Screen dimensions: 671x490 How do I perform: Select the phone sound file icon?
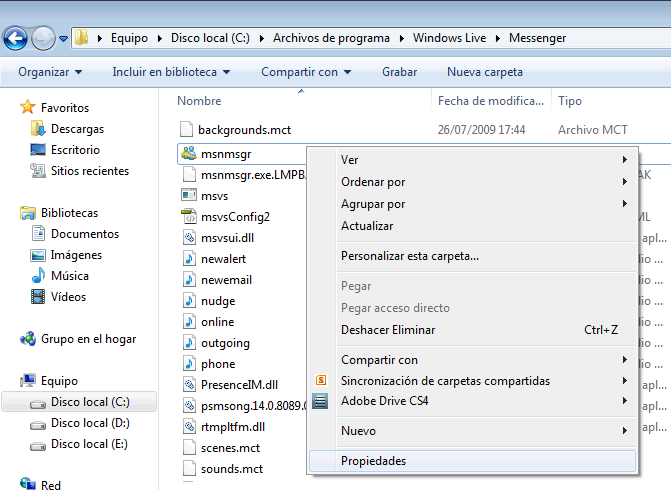[x=189, y=363]
